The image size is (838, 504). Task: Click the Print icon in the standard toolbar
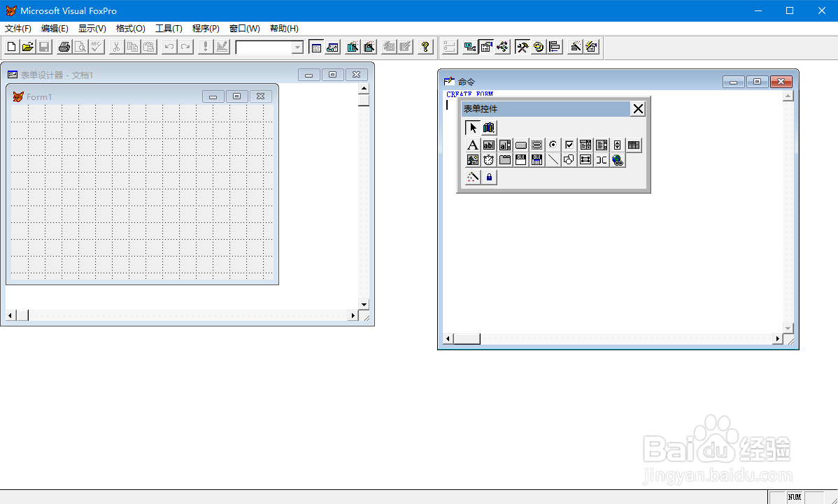(x=64, y=47)
